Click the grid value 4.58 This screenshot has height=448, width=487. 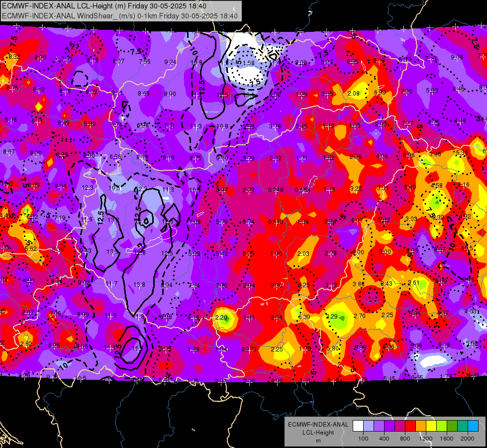436,186
